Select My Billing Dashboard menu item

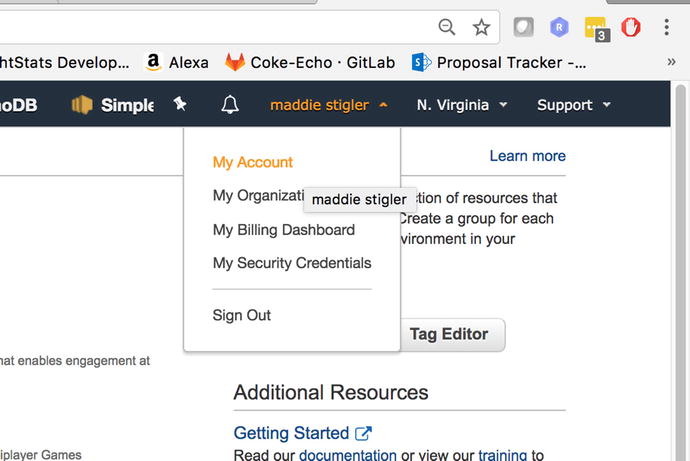tap(284, 230)
